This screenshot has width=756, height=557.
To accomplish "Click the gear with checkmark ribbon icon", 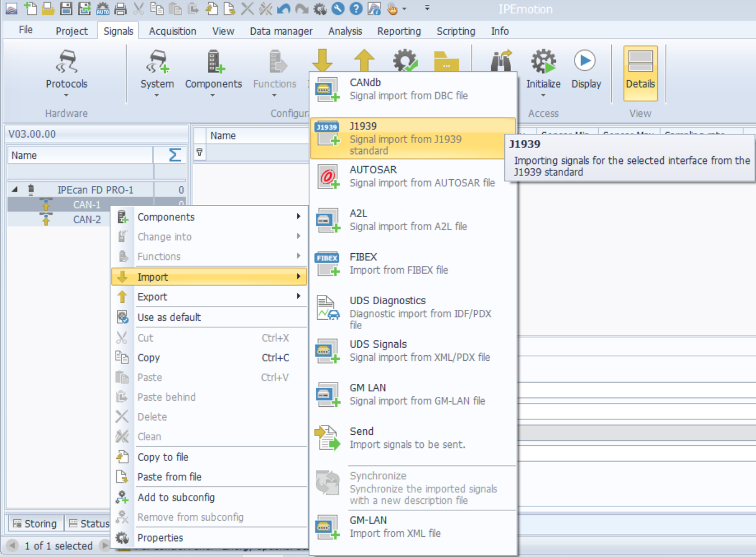I will click(405, 60).
